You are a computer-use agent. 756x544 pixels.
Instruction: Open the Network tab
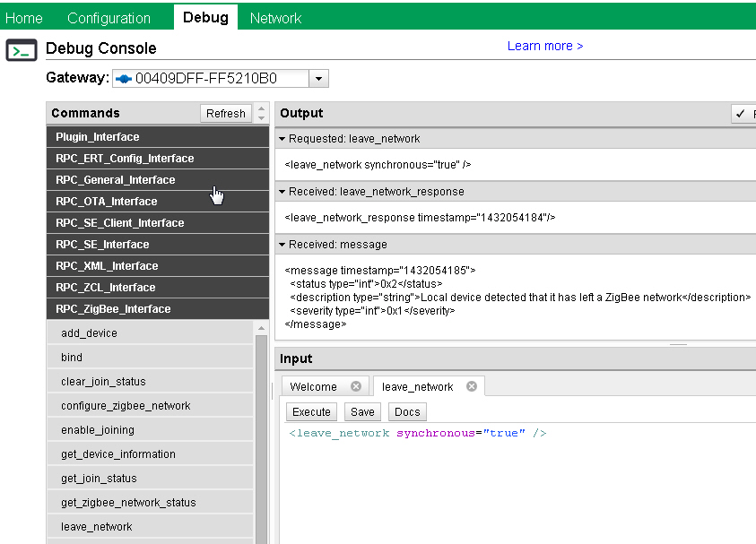tap(275, 18)
